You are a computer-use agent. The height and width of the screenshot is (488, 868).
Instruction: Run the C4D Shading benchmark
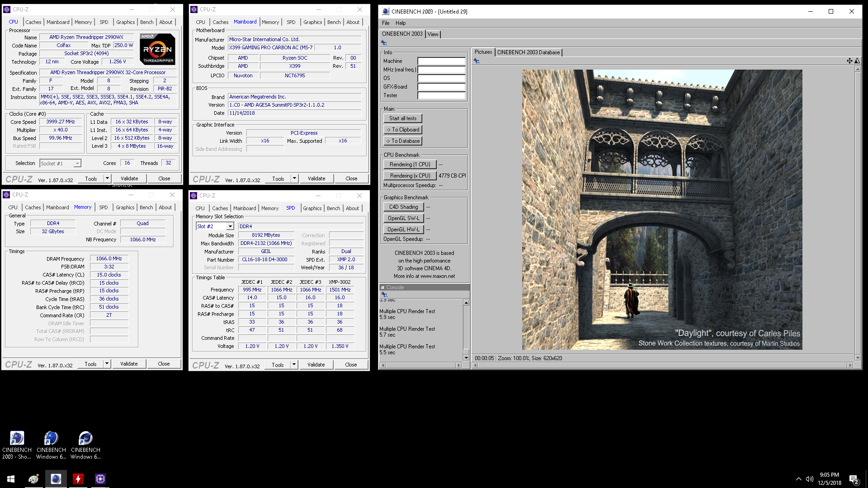(404, 207)
